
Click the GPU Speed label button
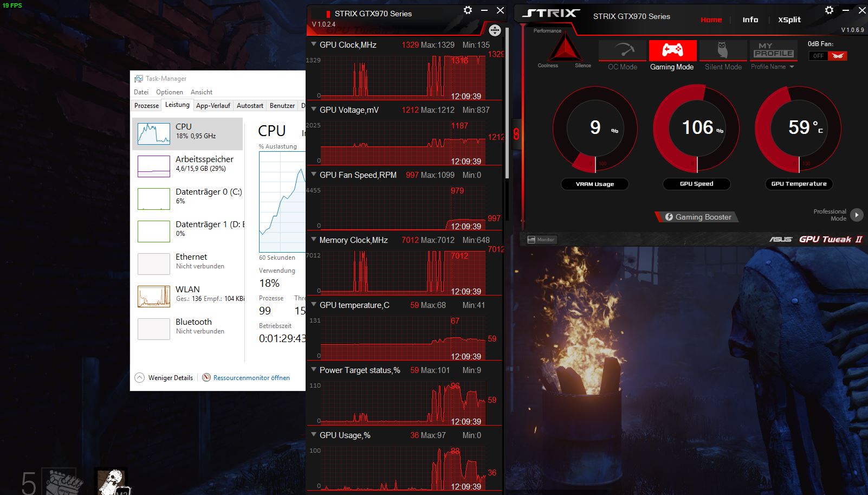pyautogui.click(x=697, y=184)
